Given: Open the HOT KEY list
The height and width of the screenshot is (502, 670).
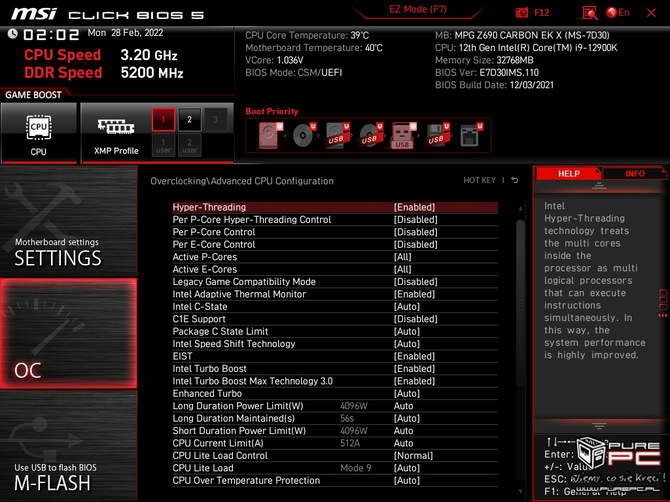Looking at the screenshot, I should [479, 180].
